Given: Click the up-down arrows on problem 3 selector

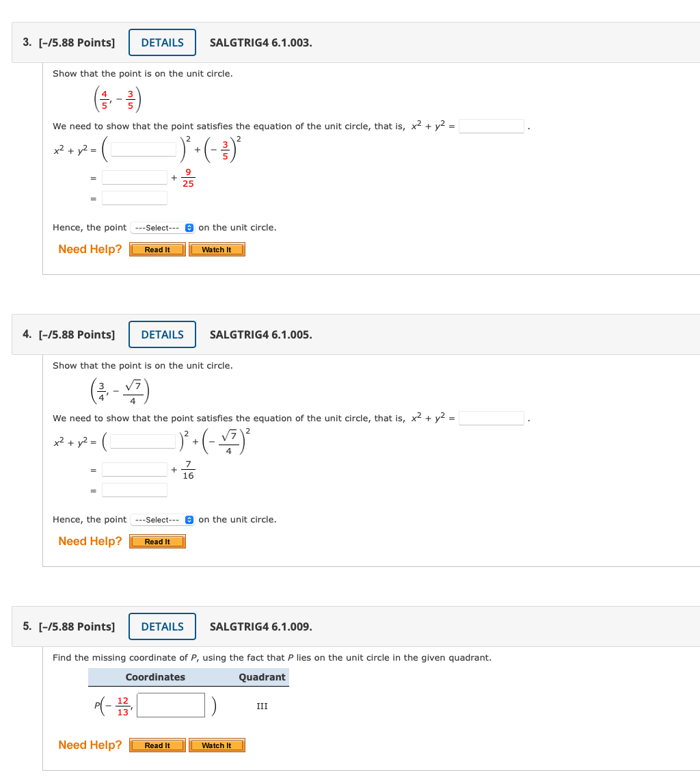Looking at the screenshot, I should tap(189, 227).
